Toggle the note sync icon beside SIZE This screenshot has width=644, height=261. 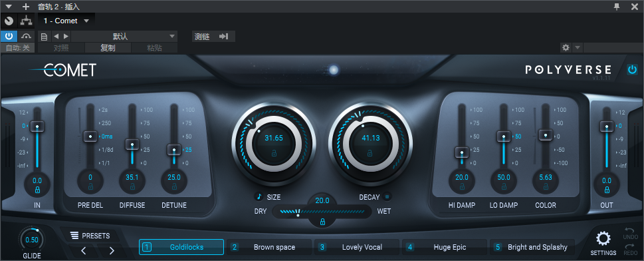point(259,197)
